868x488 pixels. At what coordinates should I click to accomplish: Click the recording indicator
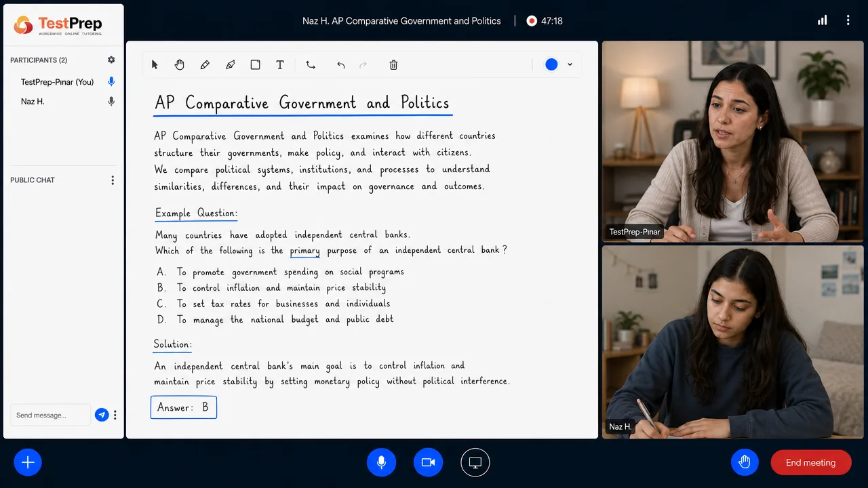click(532, 21)
